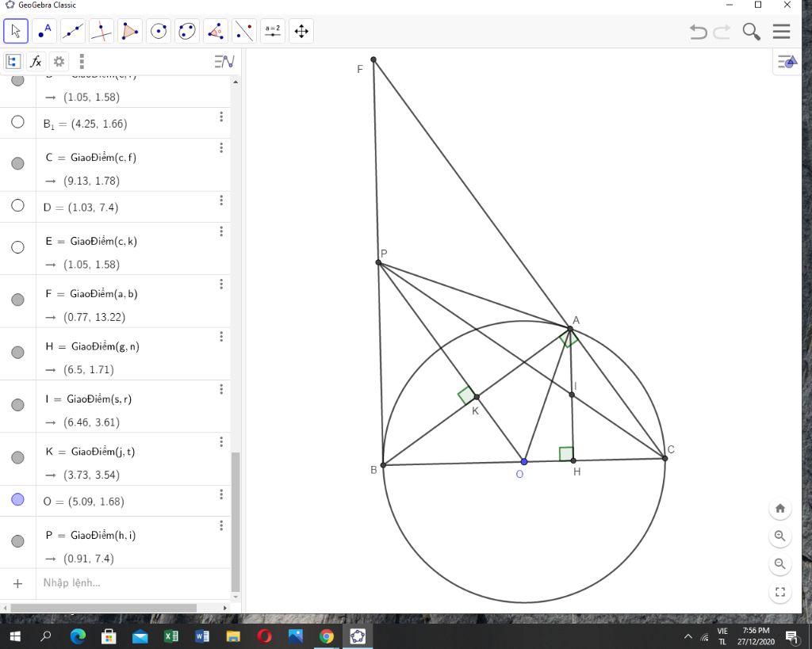The width and height of the screenshot is (812, 649).
Task: Select point A on the circle
Action: [570, 329]
